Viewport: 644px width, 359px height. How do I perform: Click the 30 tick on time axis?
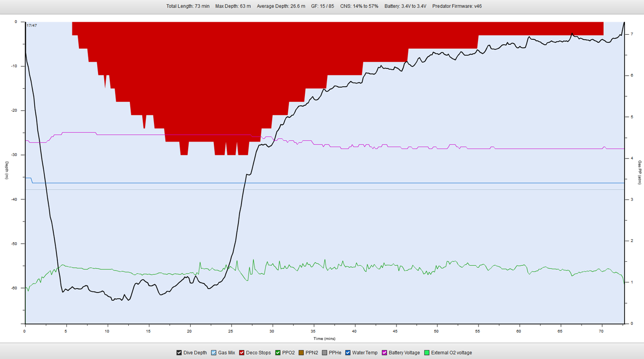click(272, 331)
